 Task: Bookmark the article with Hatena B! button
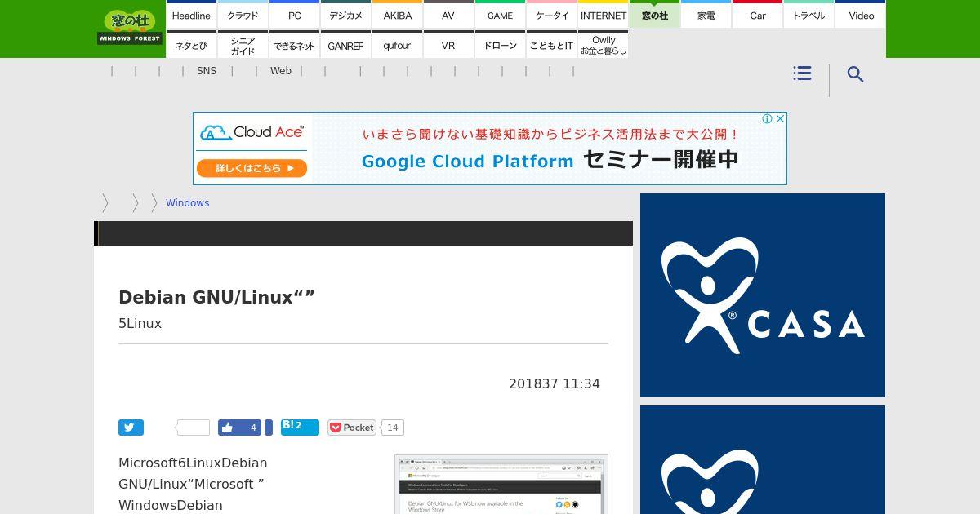pyautogui.click(x=300, y=428)
